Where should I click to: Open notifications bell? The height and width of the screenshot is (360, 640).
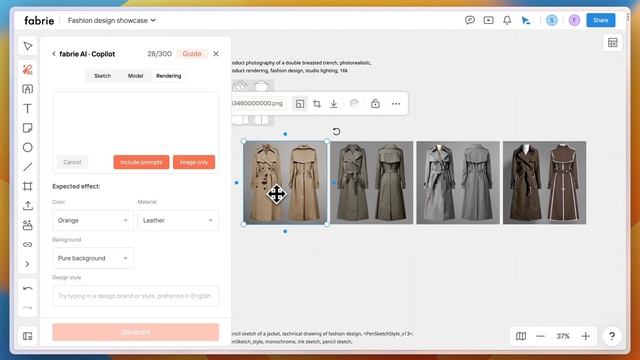507,20
